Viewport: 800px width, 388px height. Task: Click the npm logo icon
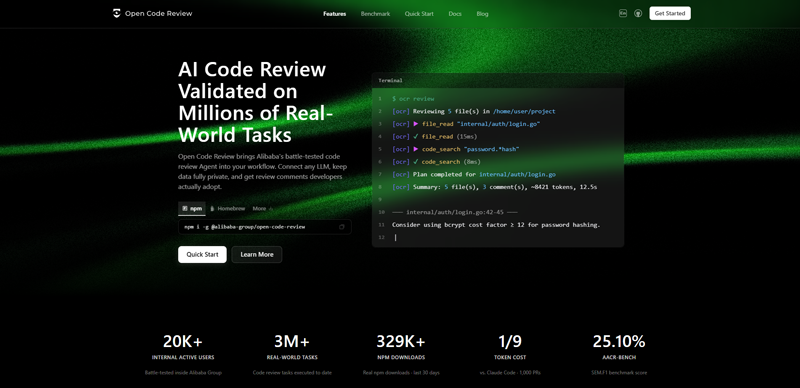pyautogui.click(x=185, y=208)
